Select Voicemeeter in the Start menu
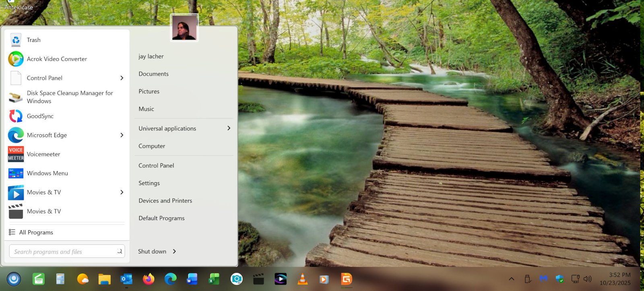 (x=43, y=154)
